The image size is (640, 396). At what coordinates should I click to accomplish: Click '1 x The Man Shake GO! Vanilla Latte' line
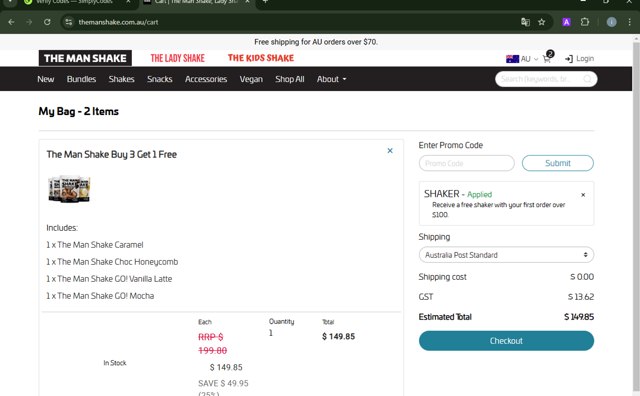(x=109, y=279)
